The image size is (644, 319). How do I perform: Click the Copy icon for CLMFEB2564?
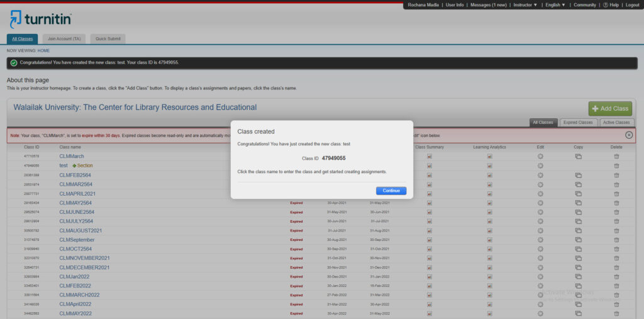point(579,175)
